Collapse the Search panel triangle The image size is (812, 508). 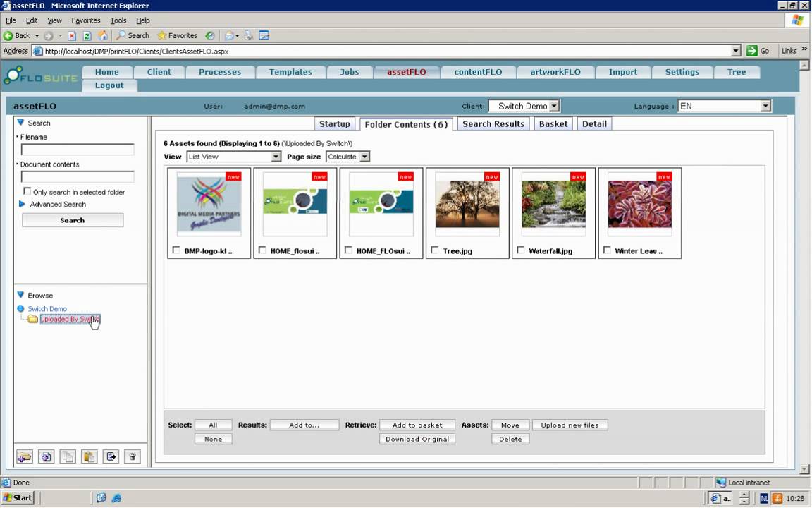[20, 123]
